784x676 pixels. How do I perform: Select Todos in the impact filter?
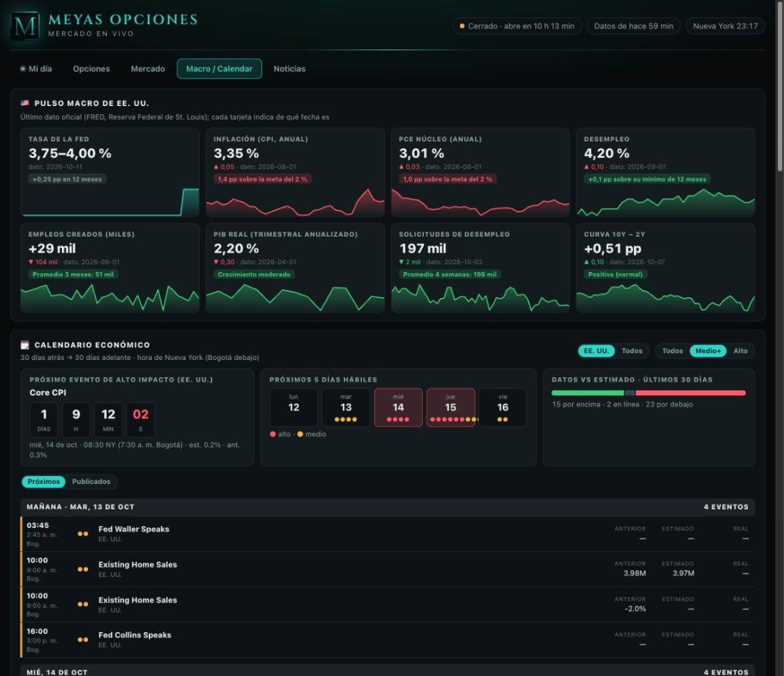[673, 351]
